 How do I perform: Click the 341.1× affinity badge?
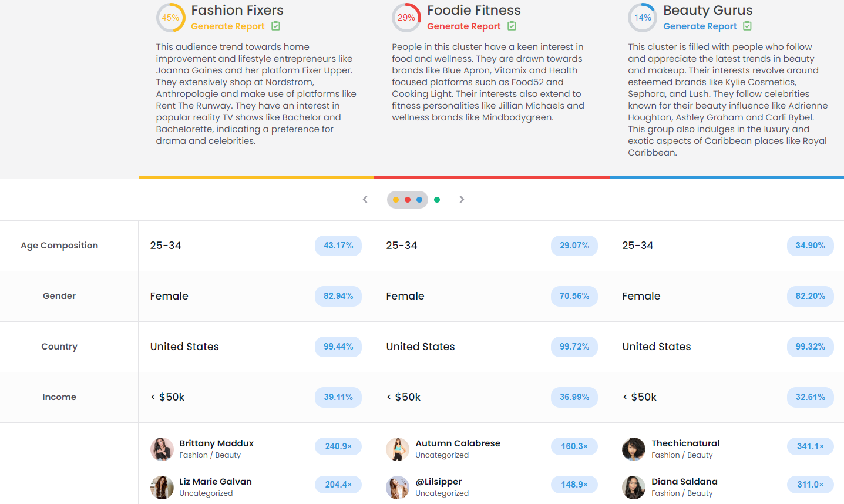[811, 446]
